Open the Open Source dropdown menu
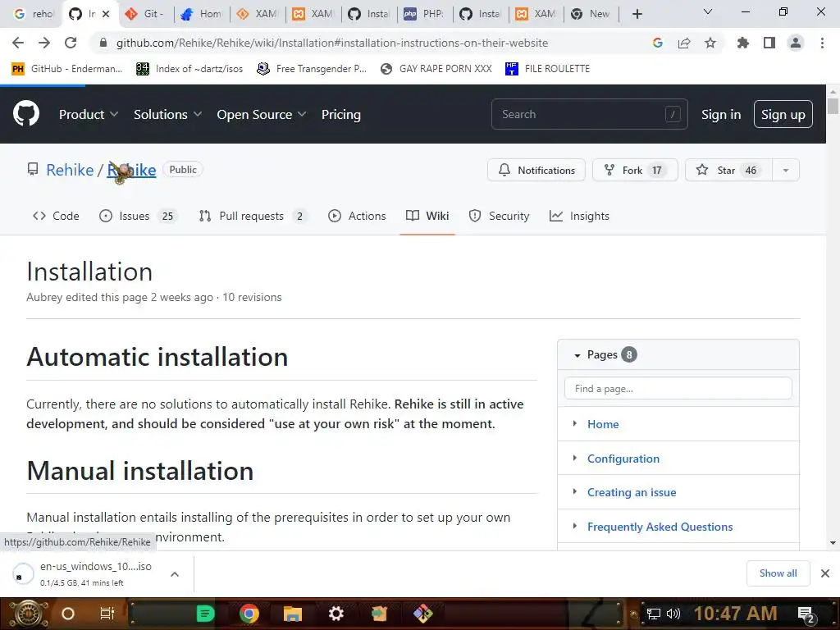The width and height of the screenshot is (840, 630). [262, 115]
